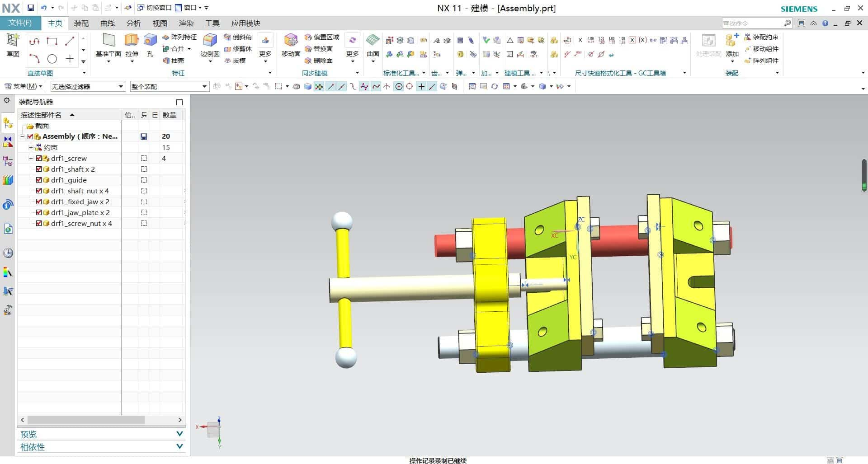The height and width of the screenshot is (464, 868).
Task: Toggle visibility checkbox for drf1_jaw_plate x 2
Action: (39, 213)
